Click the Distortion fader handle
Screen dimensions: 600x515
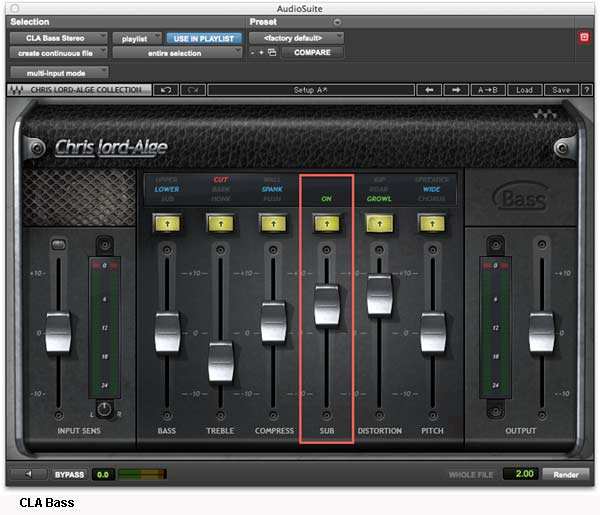click(x=379, y=295)
